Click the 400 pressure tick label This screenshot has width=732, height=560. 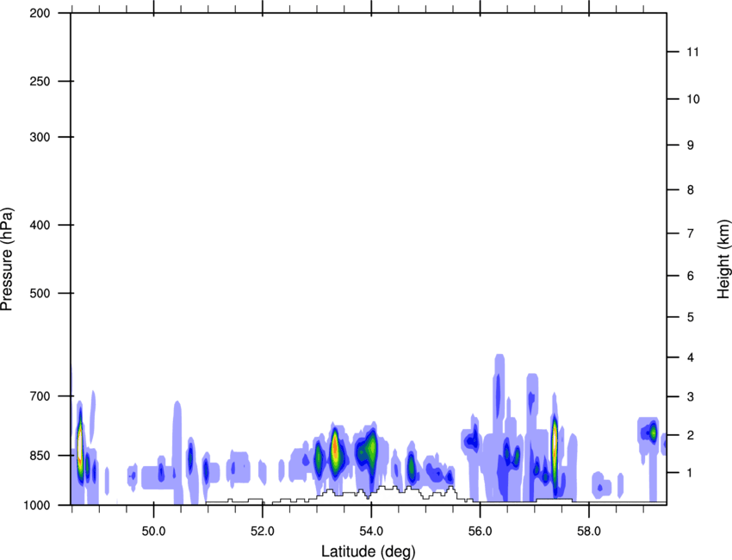(40, 225)
